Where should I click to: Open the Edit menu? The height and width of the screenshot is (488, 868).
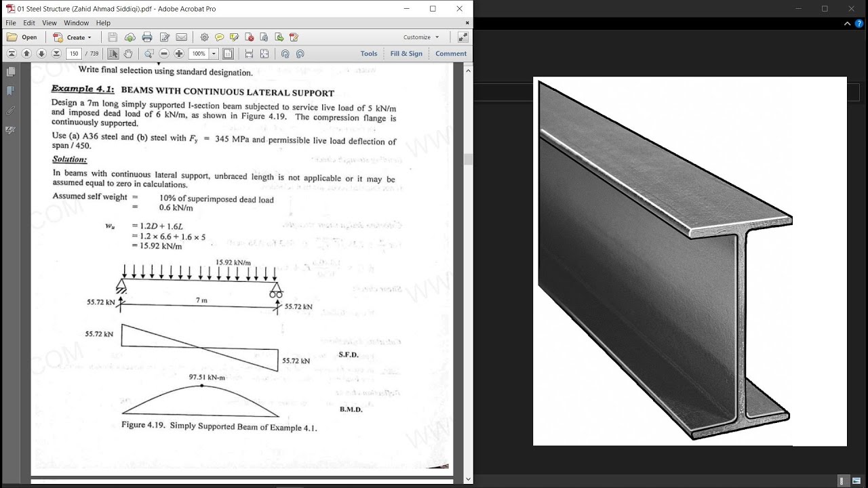point(29,22)
